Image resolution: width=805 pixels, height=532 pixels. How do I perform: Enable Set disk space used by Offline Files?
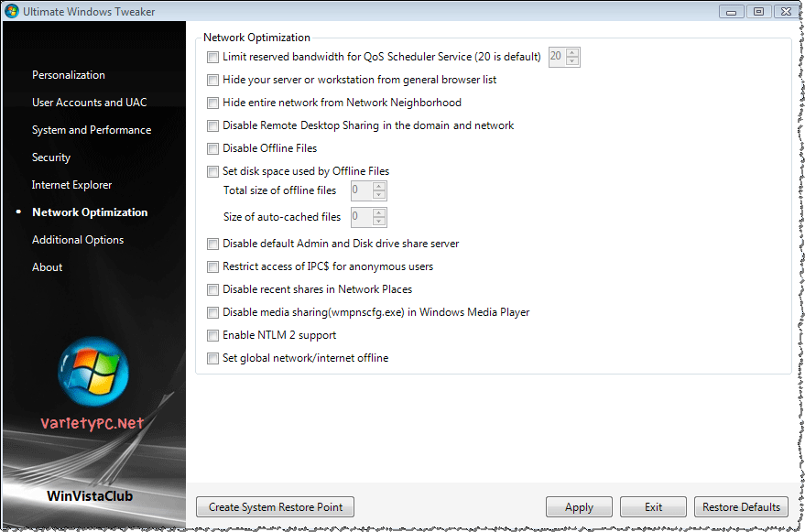(x=212, y=171)
